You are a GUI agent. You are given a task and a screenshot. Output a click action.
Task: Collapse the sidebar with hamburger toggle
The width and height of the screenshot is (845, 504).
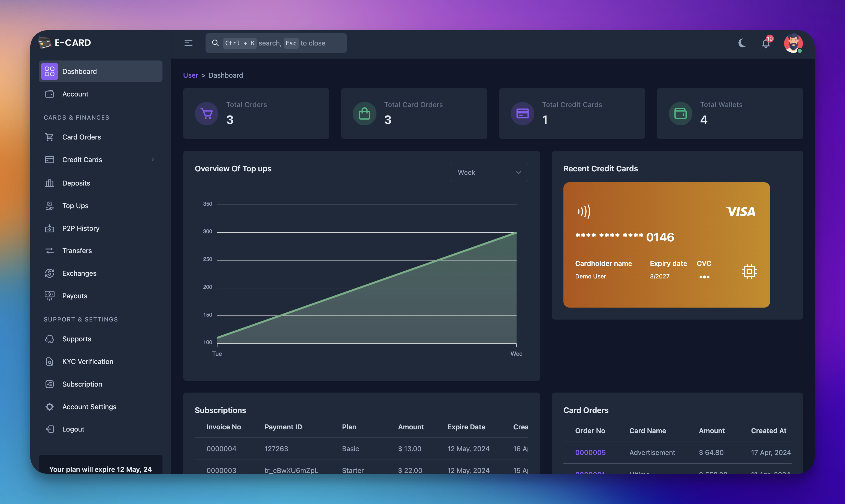(188, 43)
